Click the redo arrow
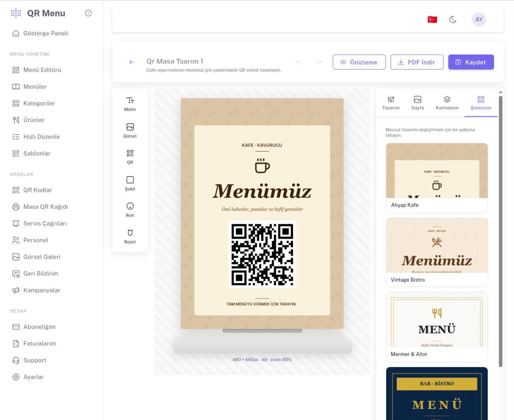 click(320, 62)
